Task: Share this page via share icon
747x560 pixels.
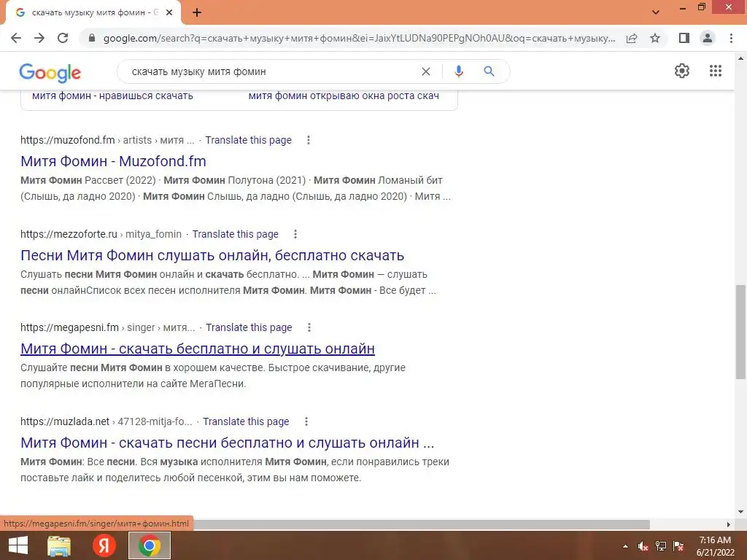Action: tap(632, 38)
